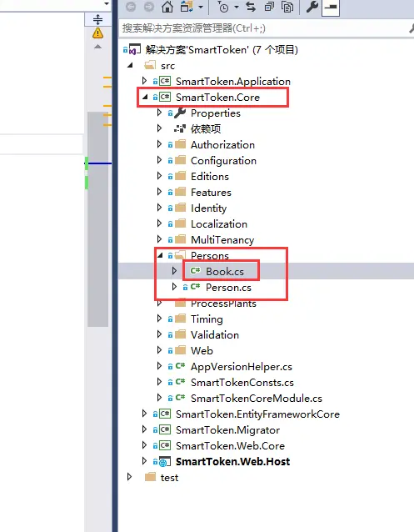The image size is (414, 532).
Task: Click the Validation folder icon
Action: tap(180, 334)
